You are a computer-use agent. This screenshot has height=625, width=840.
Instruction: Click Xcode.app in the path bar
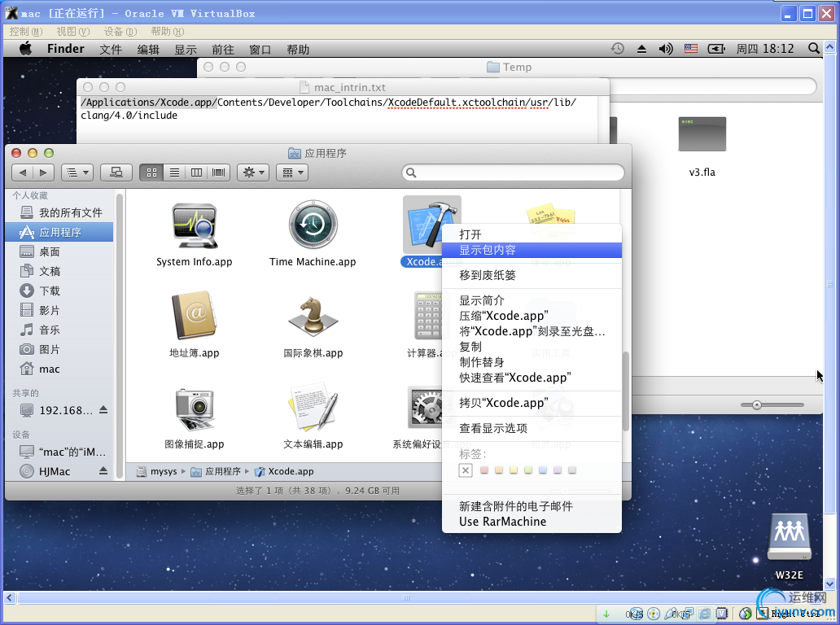(x=284, y=471)
